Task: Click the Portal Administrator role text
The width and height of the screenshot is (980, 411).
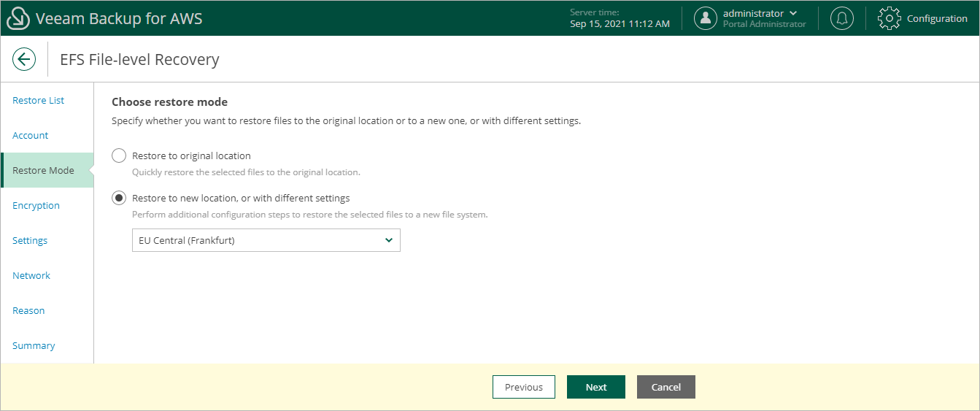Action: pyautogui.click(x=764, y=24)
